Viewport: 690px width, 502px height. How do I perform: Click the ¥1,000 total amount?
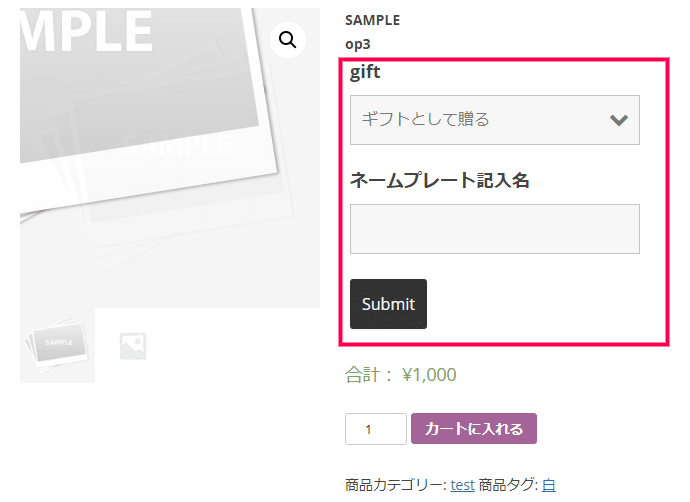pos(429,375)
